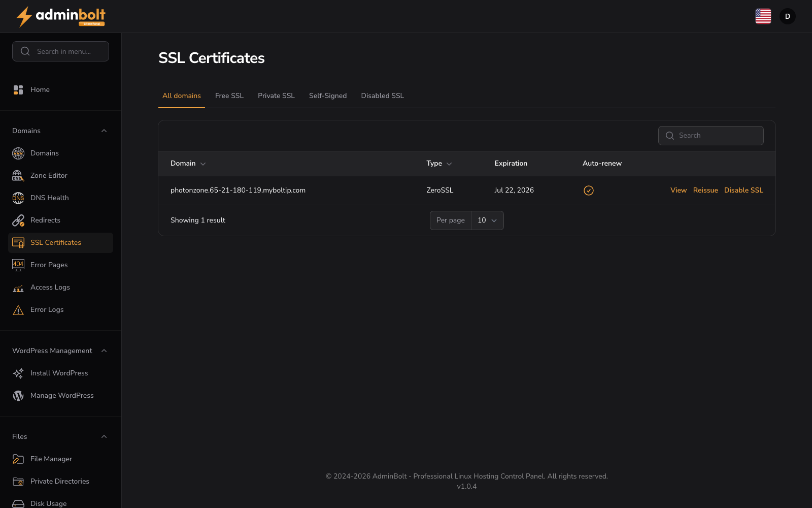The image size is (812, 508).
Task: Click the Jul 22, 2026 expiration date
Action: (514, 190)
